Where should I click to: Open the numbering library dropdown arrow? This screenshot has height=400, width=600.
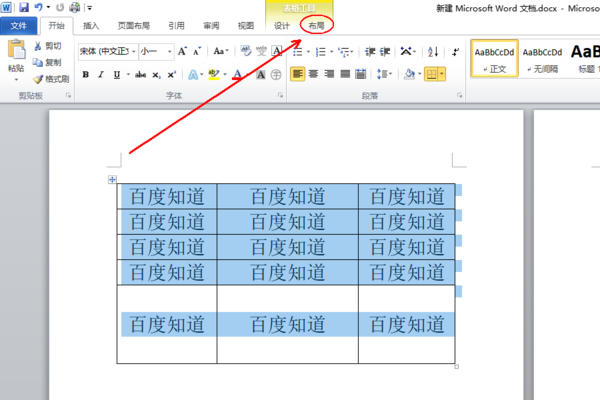[331, 52]
